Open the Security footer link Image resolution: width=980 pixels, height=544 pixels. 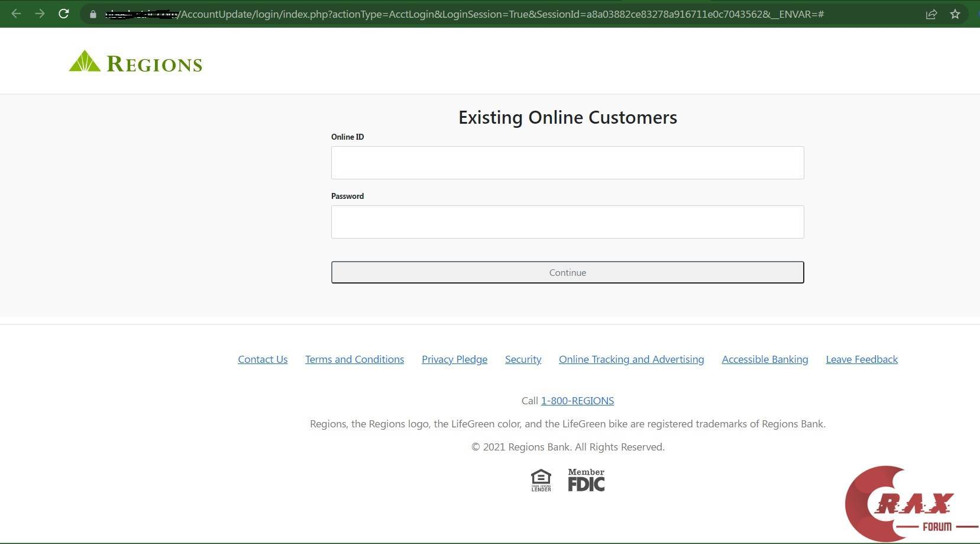(x=523, y=359)
